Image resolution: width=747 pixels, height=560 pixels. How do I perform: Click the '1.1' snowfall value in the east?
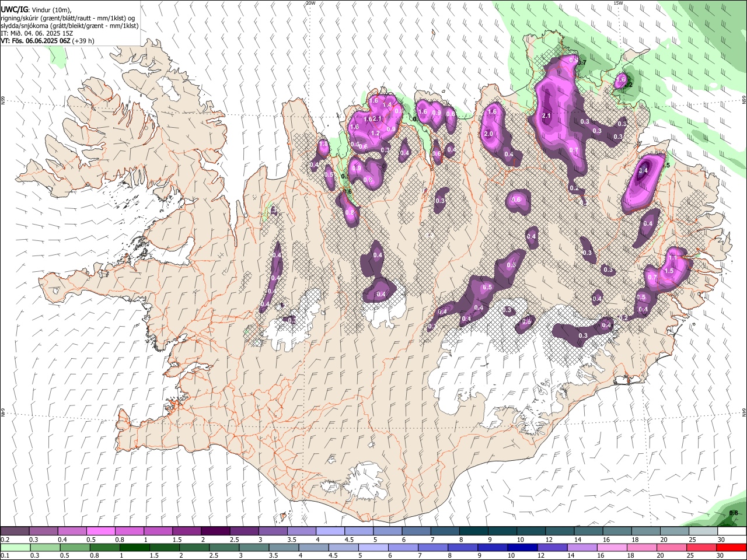[x=672, y=258]
